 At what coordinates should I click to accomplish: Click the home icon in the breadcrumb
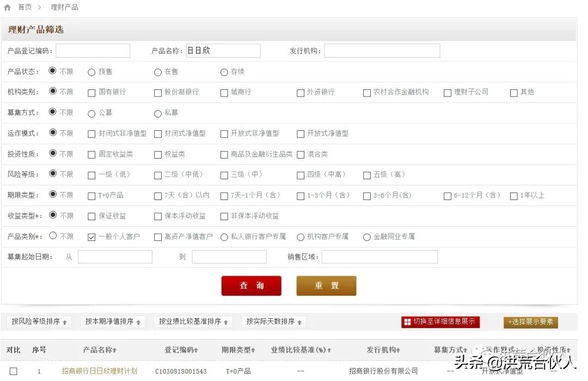7,7
